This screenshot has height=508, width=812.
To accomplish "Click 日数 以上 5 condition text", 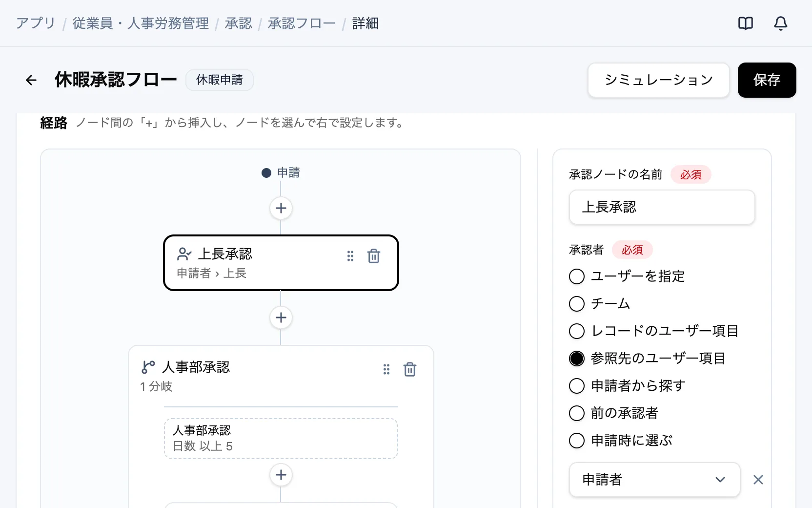I will 203,446.
